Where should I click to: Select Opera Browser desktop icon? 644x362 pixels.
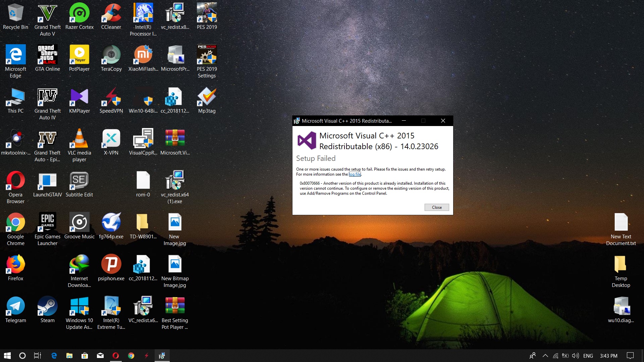click(15, 187)
